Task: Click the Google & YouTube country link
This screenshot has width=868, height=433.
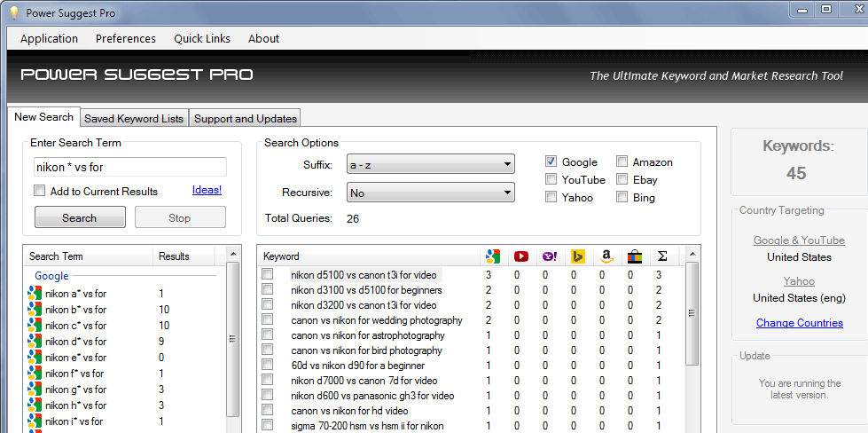Action: point(799,240)
